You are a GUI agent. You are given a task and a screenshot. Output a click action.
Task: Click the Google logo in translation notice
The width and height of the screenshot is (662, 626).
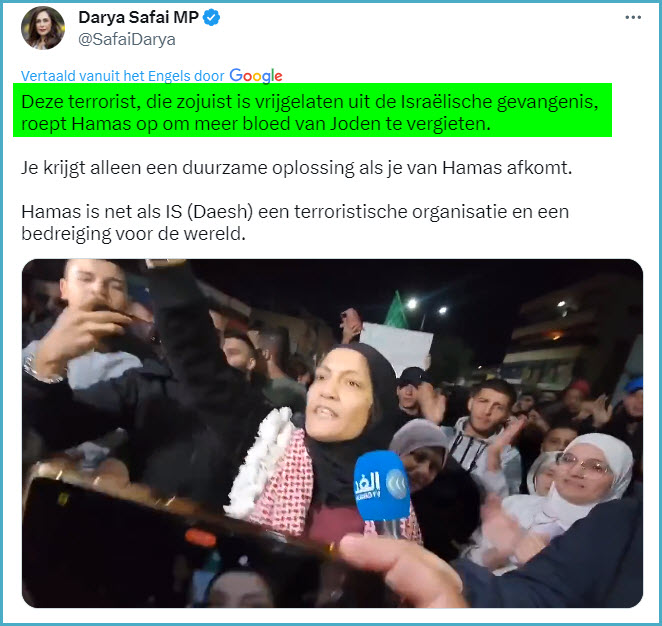[x=256, y=76]
